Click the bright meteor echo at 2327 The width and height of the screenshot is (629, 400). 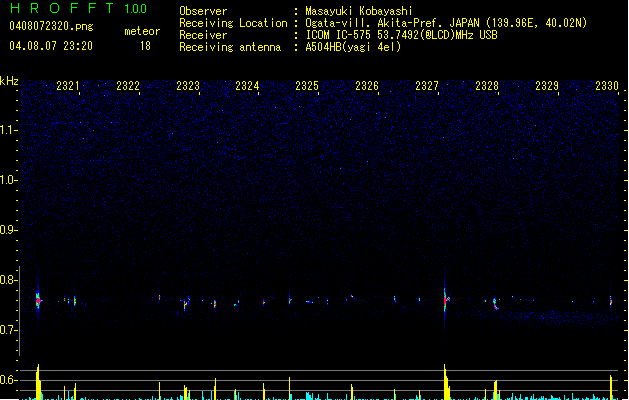coord(446,298)
